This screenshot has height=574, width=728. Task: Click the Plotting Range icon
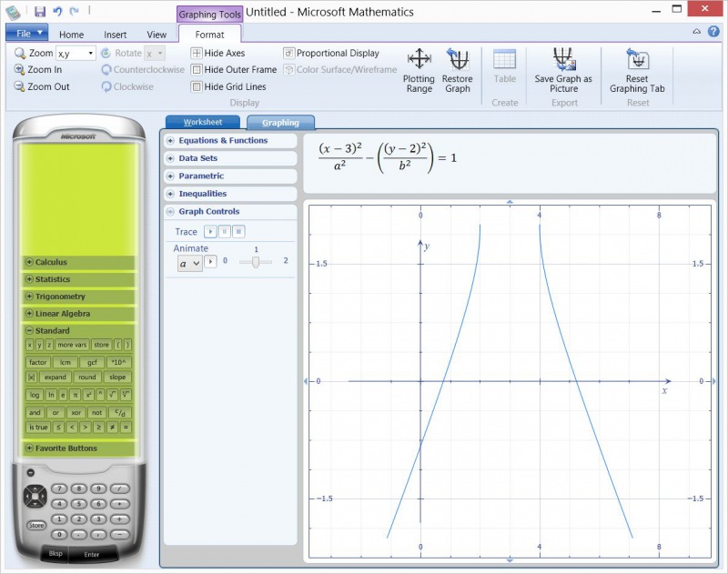pyautogui.click(x=419, y=60)
